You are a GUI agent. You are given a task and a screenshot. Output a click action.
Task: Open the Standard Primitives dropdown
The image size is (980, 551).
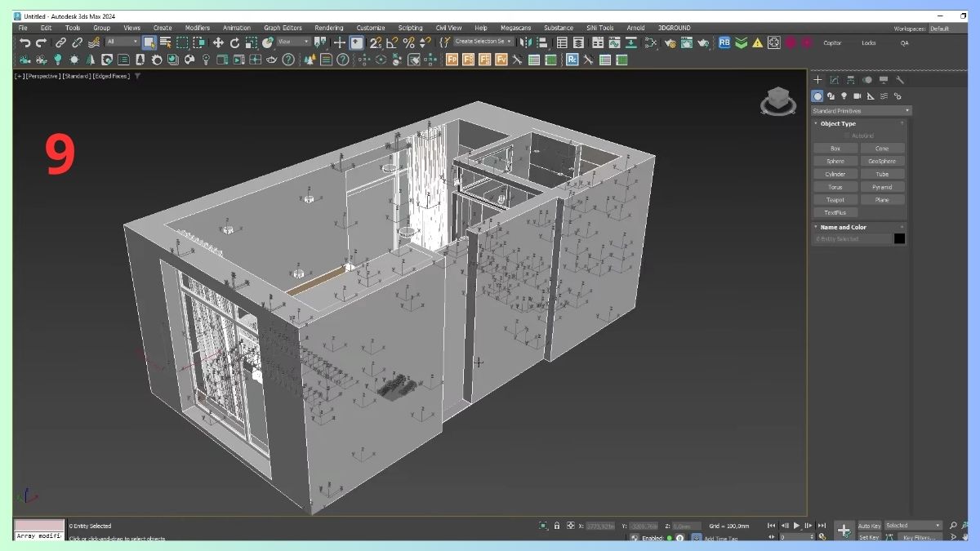pyautogui.click(x=859, y=110)
